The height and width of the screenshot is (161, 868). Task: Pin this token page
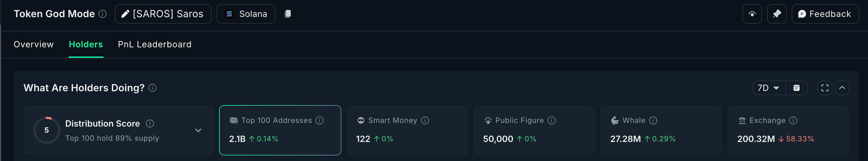tap(776, 14)
